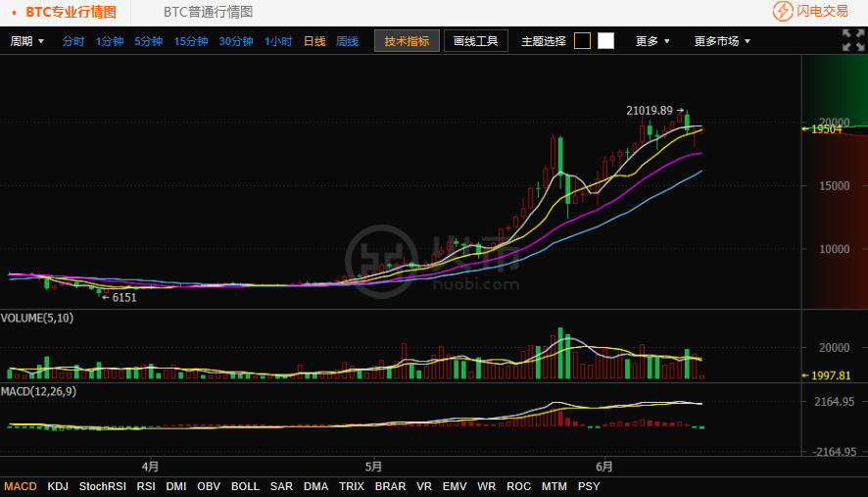Switch to BTC普通行情图 tab
868x497 pixels.
[208, 12]
